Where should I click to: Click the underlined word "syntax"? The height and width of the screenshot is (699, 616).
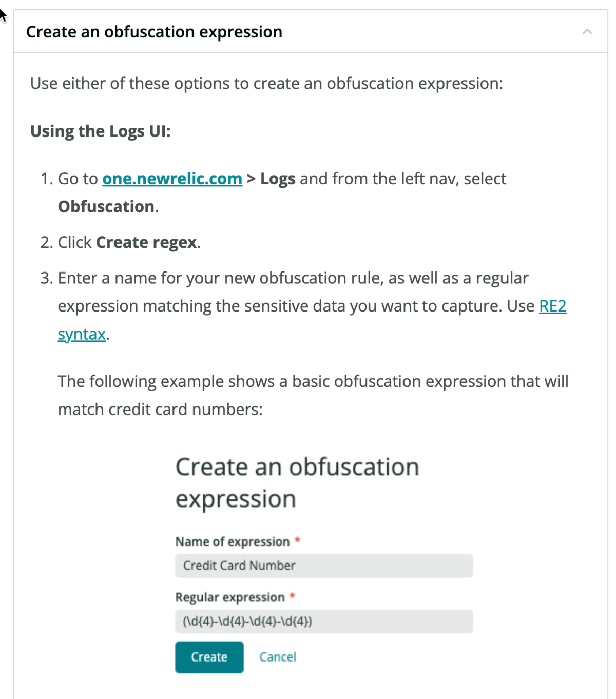click(x=82, y=334)
